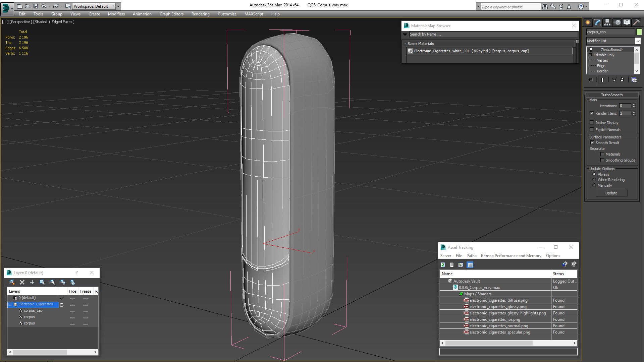Click Create New Layer icon in Layer dialog
The height and width of the screenshot is (362, 644).
tap(12, 282)
